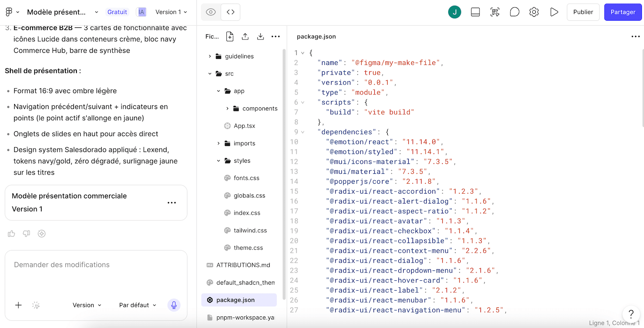Open comments with the speech bubble icon

514,12
